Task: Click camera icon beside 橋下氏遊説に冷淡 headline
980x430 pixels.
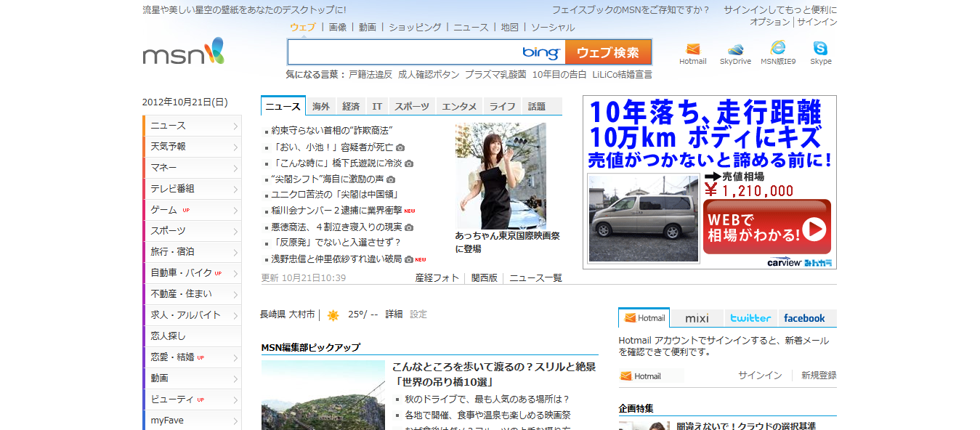Action: 409,163
